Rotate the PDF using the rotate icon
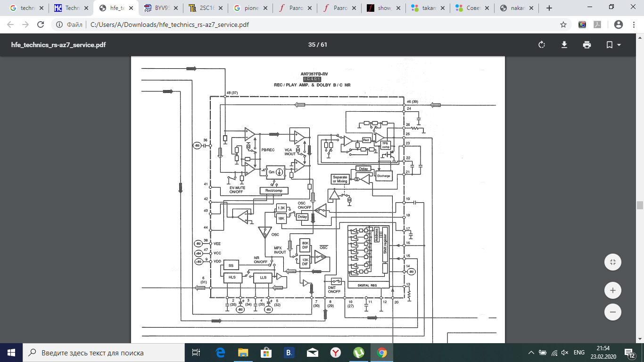Screen dimensions: 644x362 (542, 45)
